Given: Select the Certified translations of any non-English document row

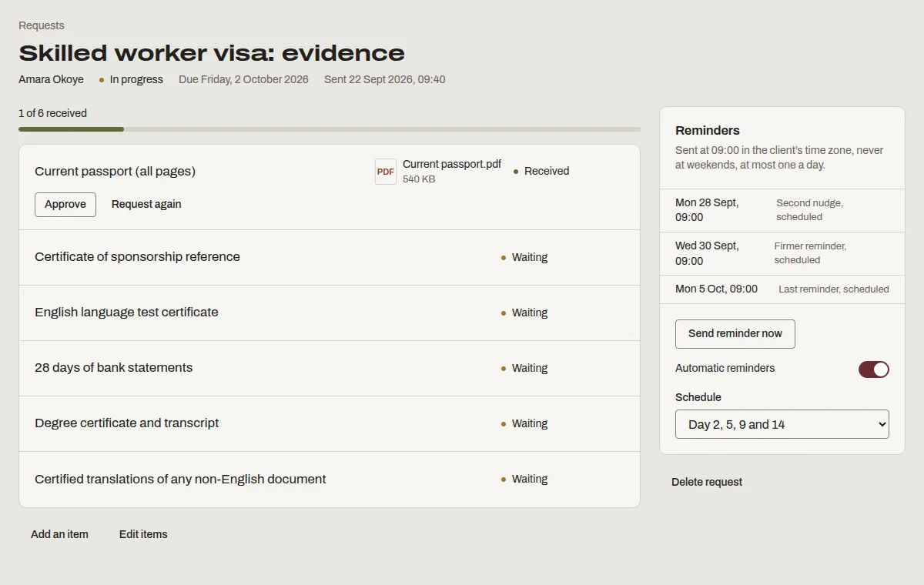Looking at the screenshot, I should [x=330, y=479].
